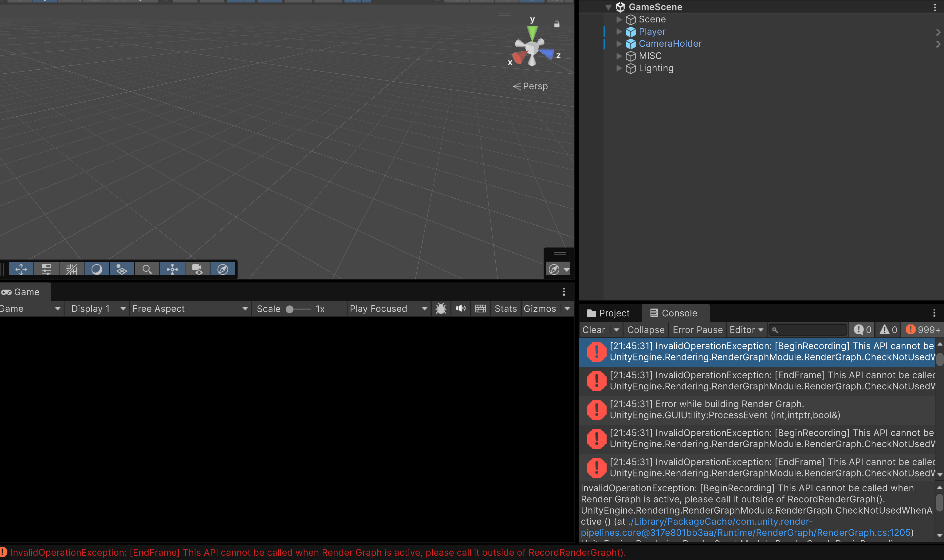Click the grid snapping icon in scene toolbar

click(71, 270)
